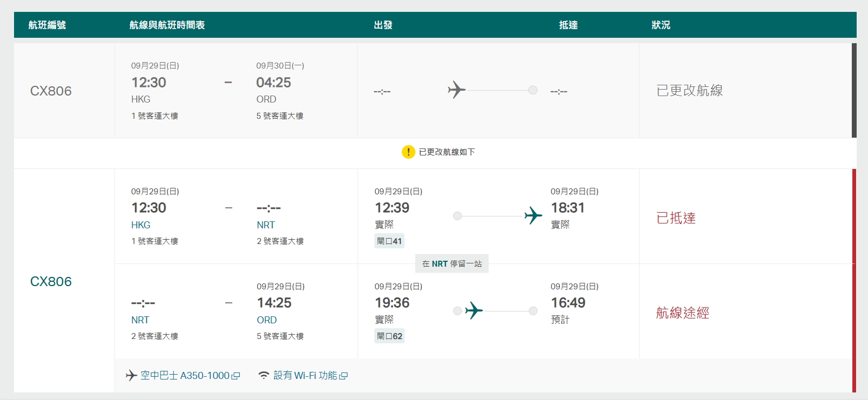This screenshot has width=868, height=400.
Task: Click the 閘口41 gate badge
Action: click(x=389, y=241)
